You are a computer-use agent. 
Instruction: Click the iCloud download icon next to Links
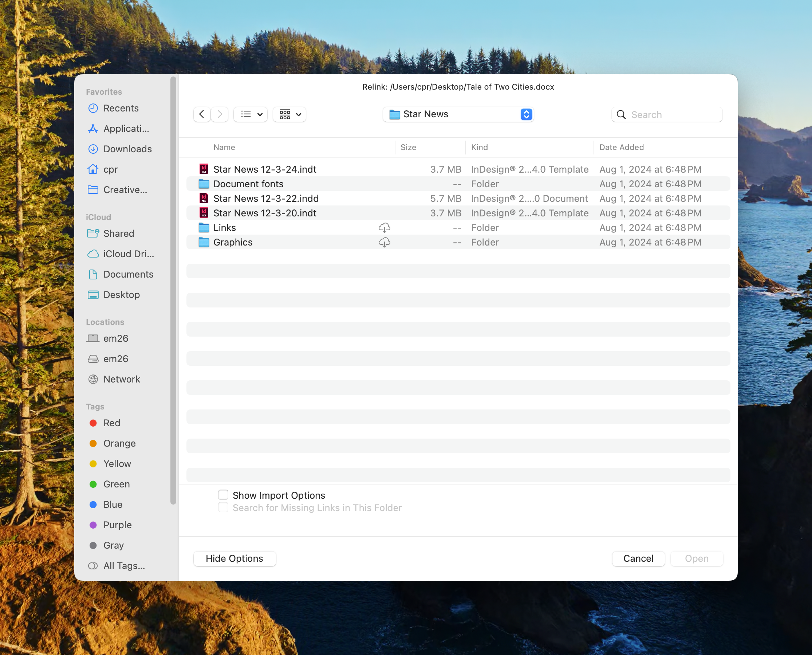384,228
